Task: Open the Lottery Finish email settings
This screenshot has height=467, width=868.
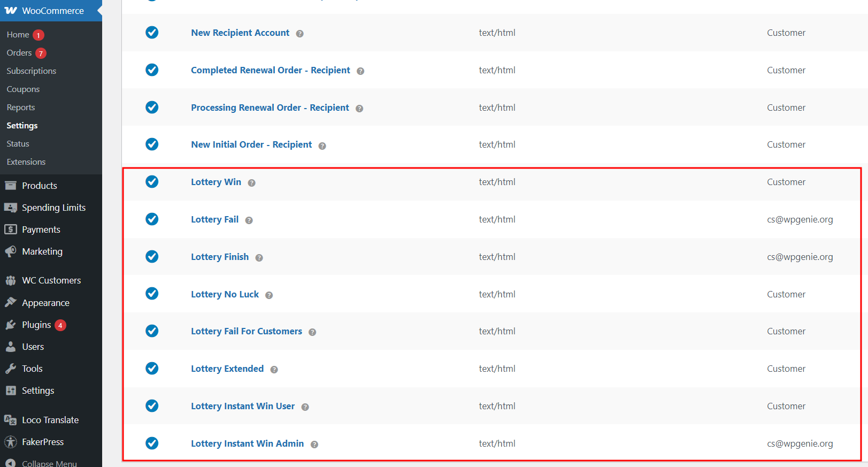Action: (220, 257)
